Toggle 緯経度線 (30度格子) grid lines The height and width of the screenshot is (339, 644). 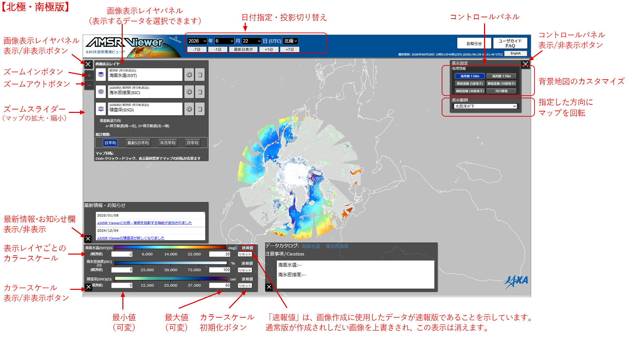[470, 91]
